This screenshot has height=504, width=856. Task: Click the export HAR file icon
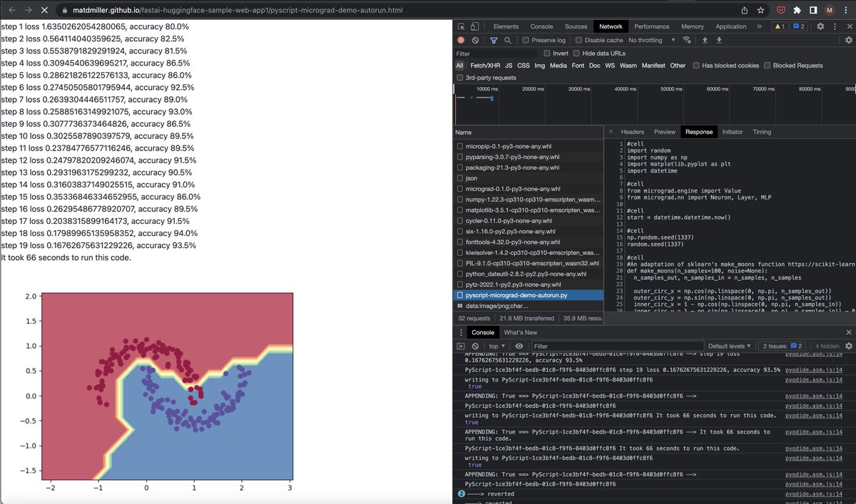click(719, 40)
